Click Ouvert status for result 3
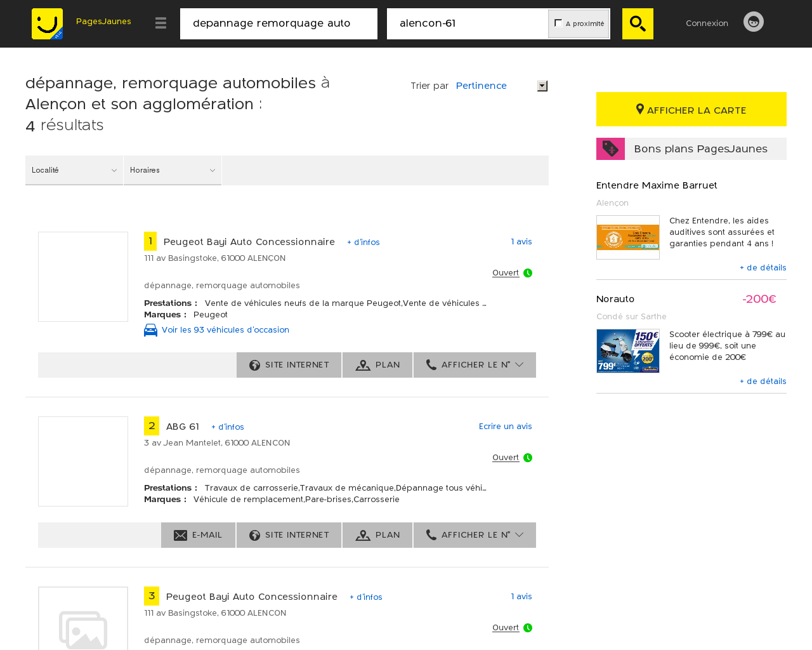 (x=506, y=628)
